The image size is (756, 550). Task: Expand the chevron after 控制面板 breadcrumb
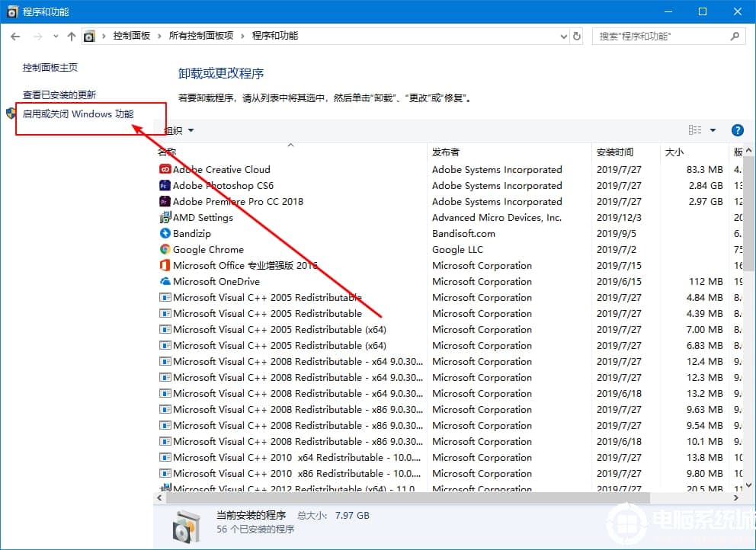tap(159, 36)
